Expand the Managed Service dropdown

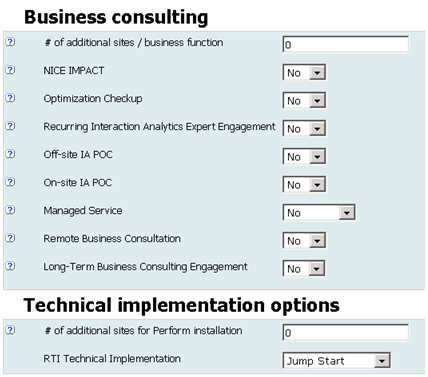[319, 212]
